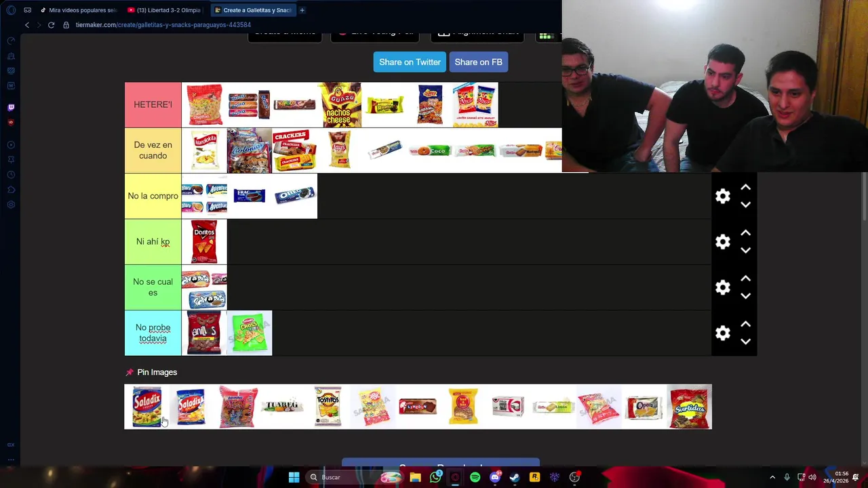Open settings gear for No probe todavia row

723,333
